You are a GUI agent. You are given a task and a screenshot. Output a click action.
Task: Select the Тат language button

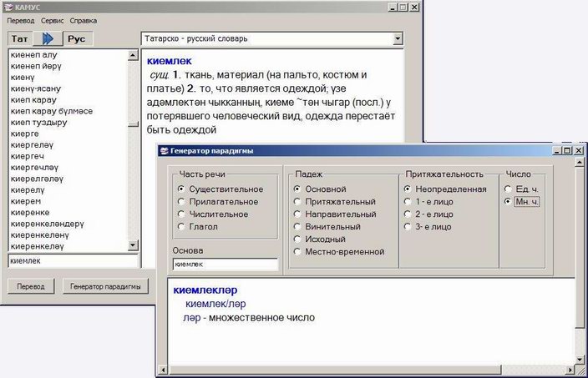pyautogui.click(x=20, y=39)
